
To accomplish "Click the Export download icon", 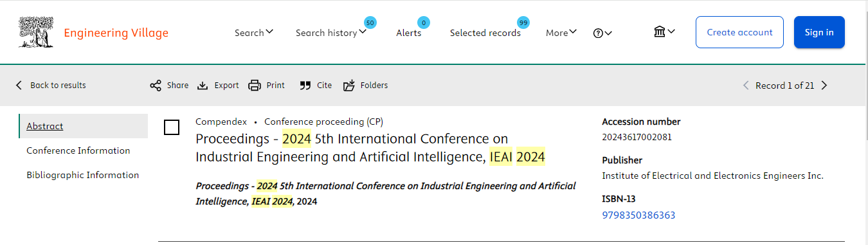I will point(203,86).
